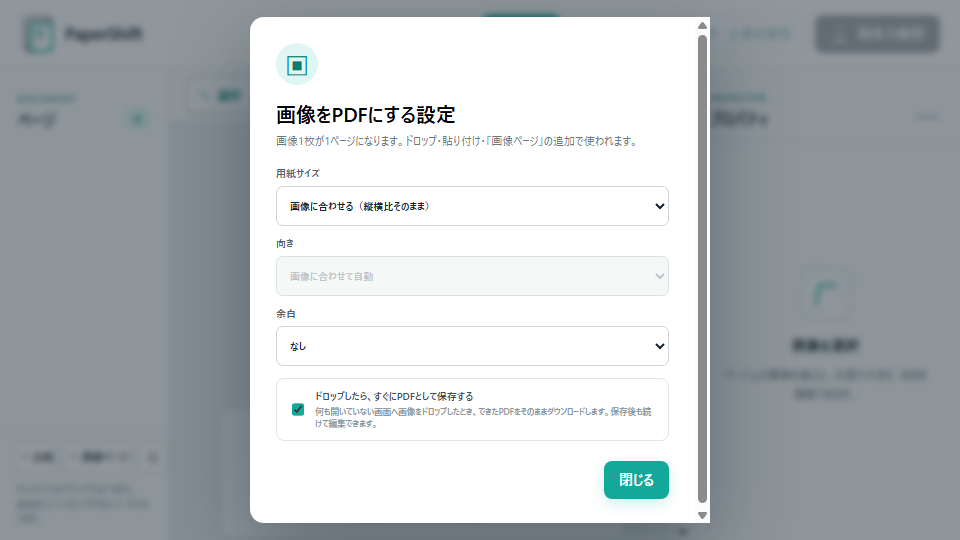Screen dimensions: 960x540
Task: Click the 画像をPDFにする設定 heading
Action: point(366,115)
